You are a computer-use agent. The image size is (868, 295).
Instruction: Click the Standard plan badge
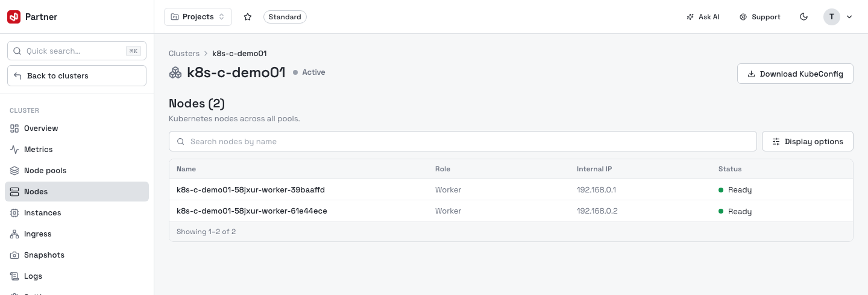pos(285,17)
